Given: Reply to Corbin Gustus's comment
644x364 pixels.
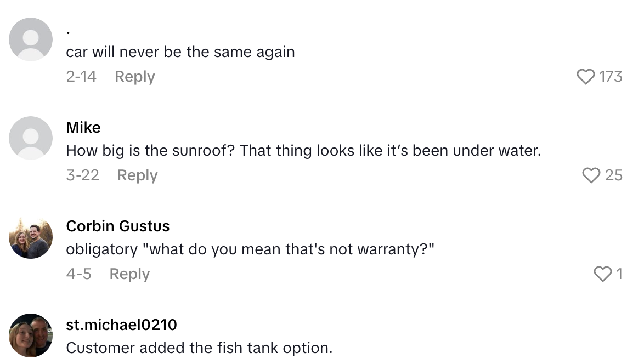Looking at the screenshot, I should coord(129,274).
